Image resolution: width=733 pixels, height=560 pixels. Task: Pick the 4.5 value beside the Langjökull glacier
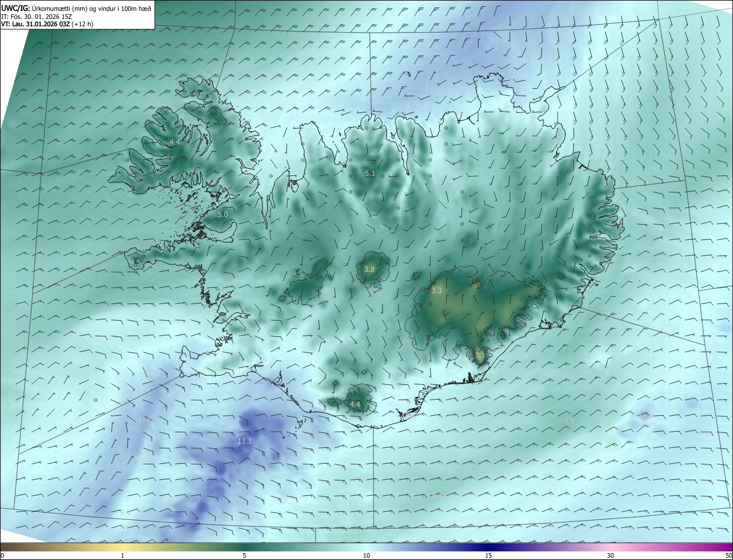[297, 273]
